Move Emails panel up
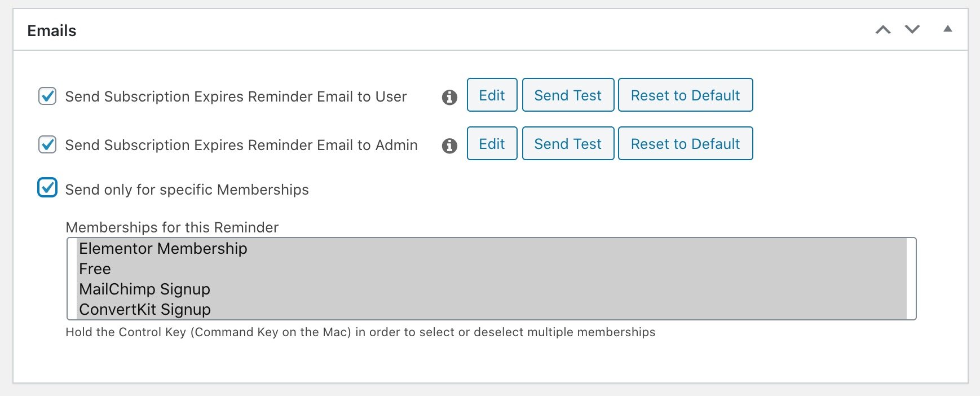The height and width of the screenshot is (396, 980). click(x=883, y=29)
